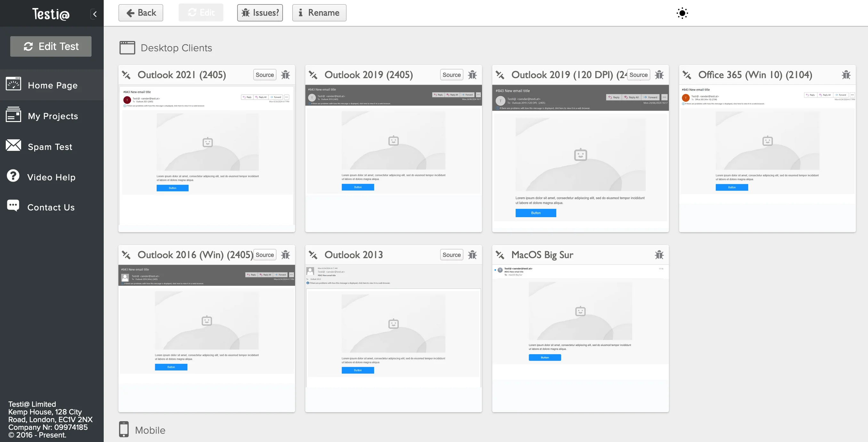Click expand icon on Outlook 2019 (2405) card

point(313,75)
